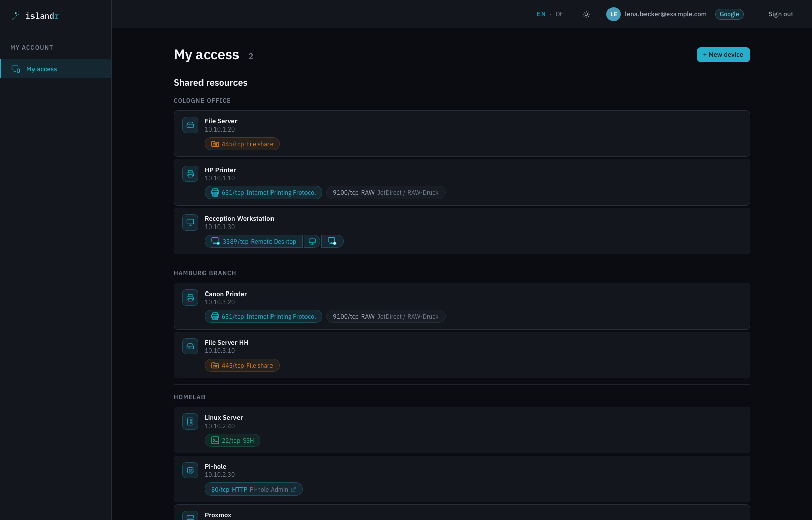The image size is (812, 520).
Task: Click the HOMELAB group heading
Action: [x=189, y=397]
